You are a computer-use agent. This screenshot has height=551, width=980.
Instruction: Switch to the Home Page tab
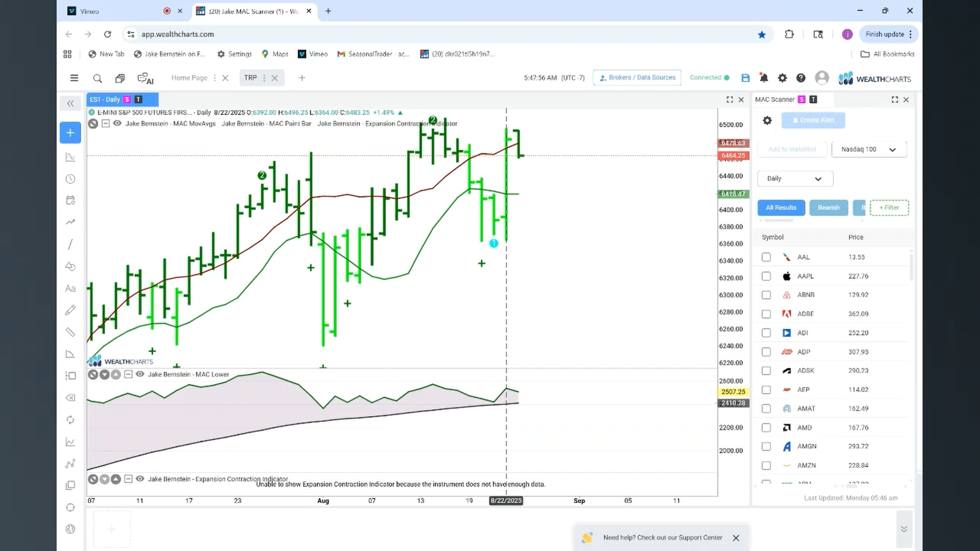click(x=189, y=78)
